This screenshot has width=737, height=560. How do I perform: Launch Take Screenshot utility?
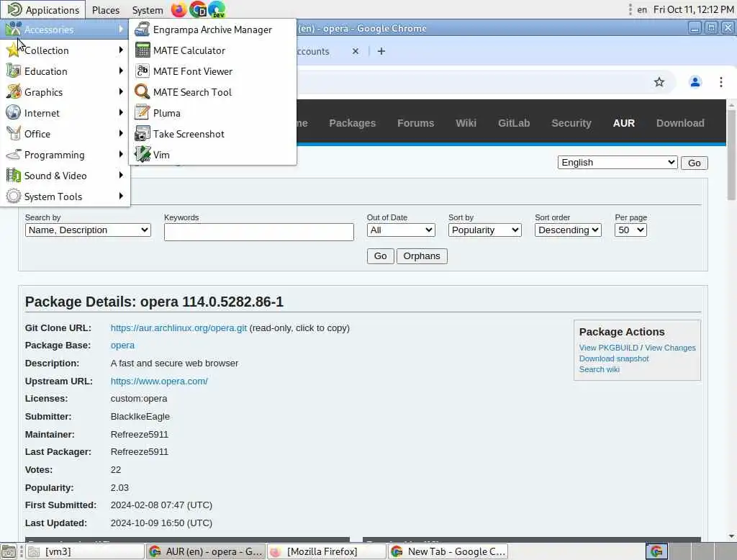(212, 134)
